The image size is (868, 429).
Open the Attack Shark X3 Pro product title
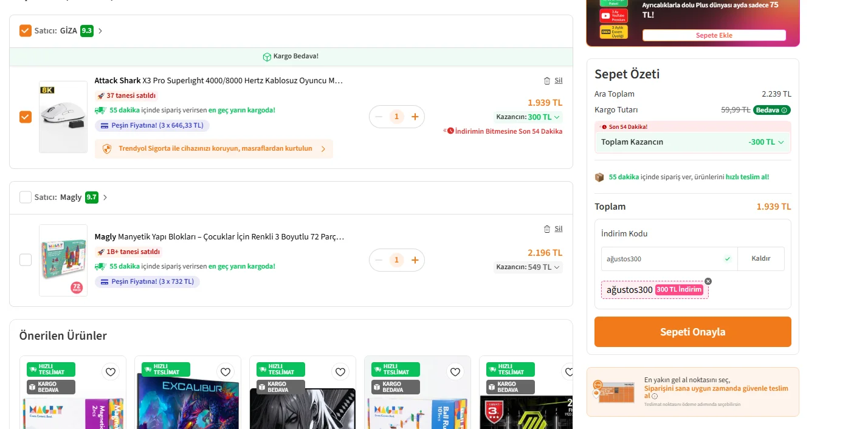point(219,80)
